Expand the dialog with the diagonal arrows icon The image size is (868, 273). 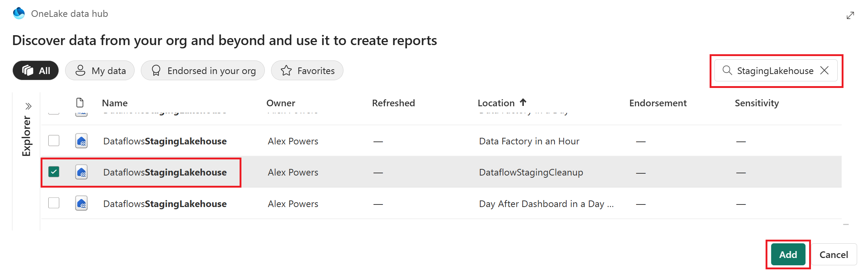[x=850, y=15]
